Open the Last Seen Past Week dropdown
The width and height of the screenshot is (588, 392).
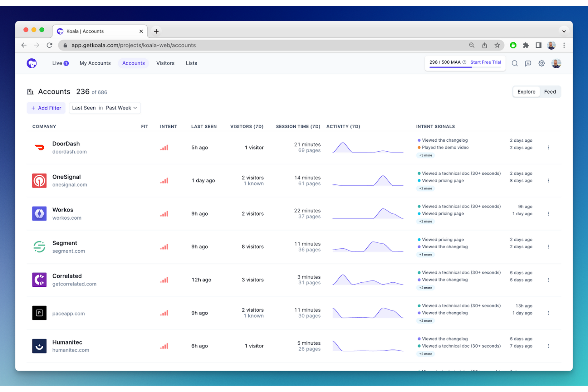coord(104,108)
